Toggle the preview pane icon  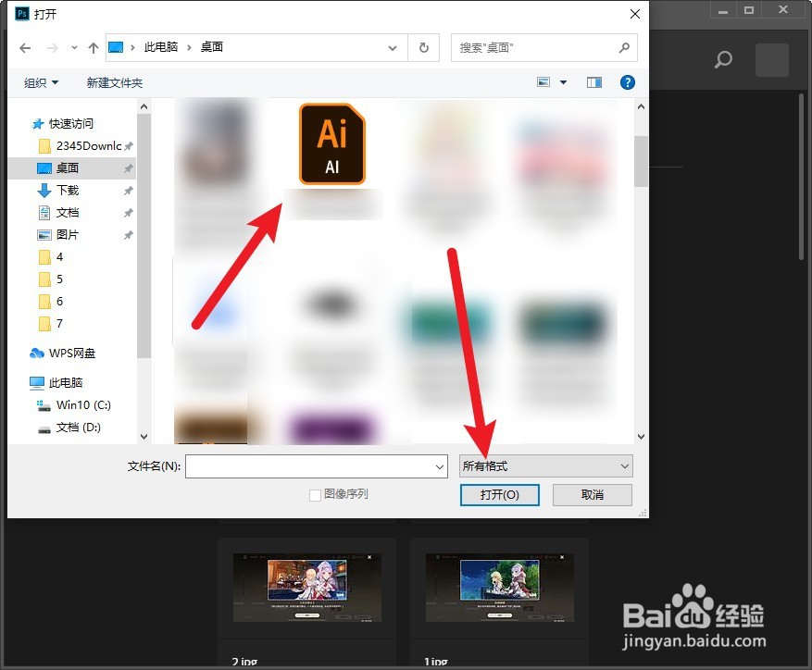point(594,82)
